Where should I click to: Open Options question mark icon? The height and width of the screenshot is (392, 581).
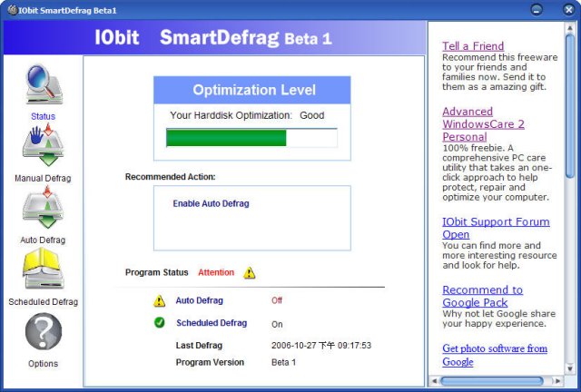[x=43, y=332]
